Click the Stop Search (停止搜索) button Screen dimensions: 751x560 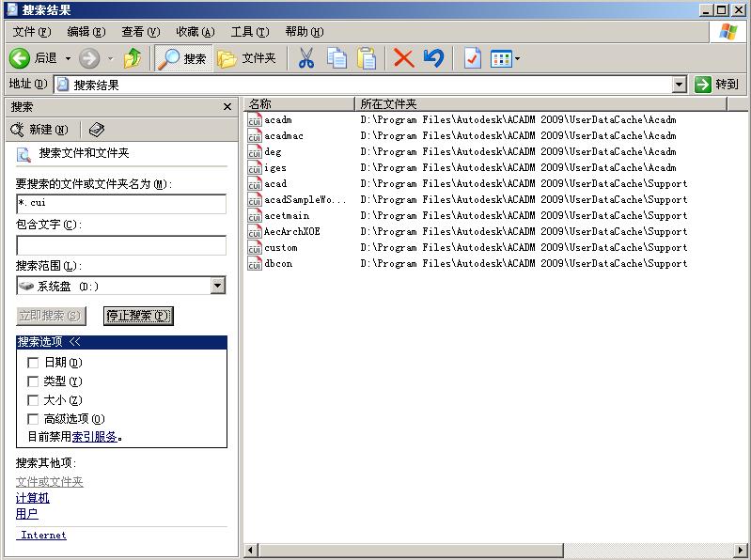click(x=138, y=316)
